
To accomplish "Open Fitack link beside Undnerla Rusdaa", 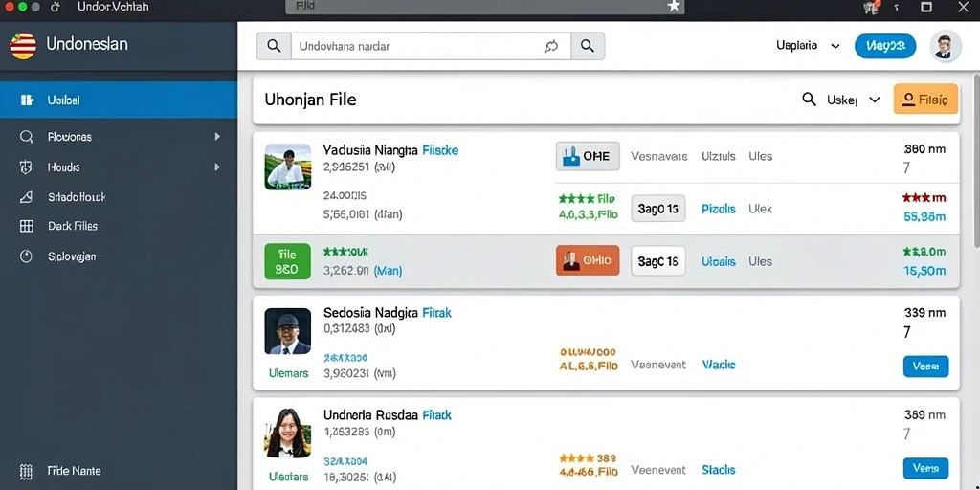I will [436, 415].
